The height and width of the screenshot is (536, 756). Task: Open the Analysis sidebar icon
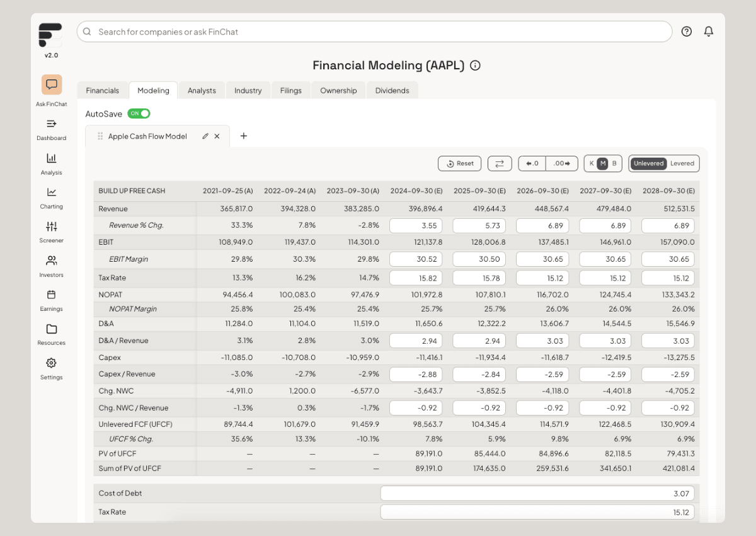(x=52, y=158)
